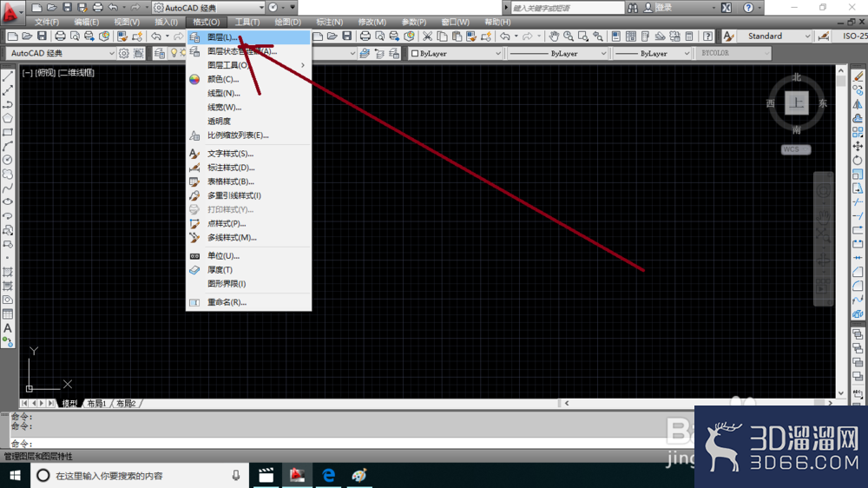Open the color control dropdown 'ByLayer'
868x488 pixels.
point(456,54)
